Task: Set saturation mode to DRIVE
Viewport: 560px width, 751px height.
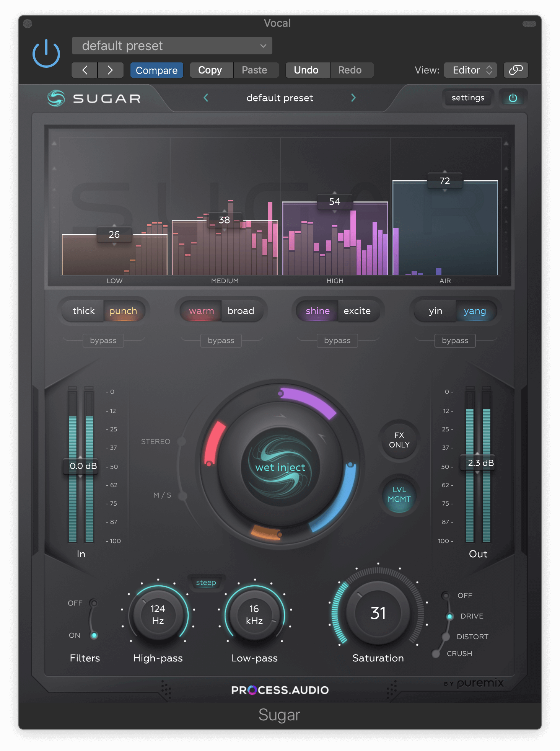Action: (x=450, y=616)
